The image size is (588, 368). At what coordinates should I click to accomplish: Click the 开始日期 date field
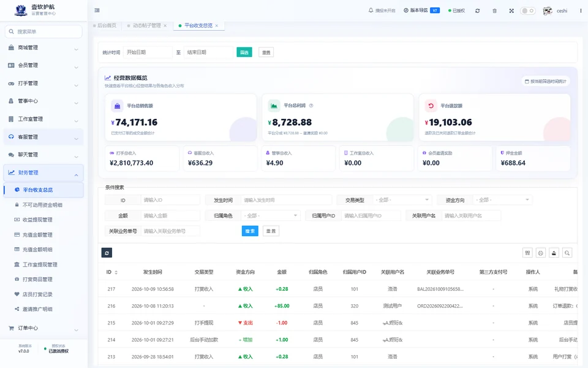click(148, 53)
